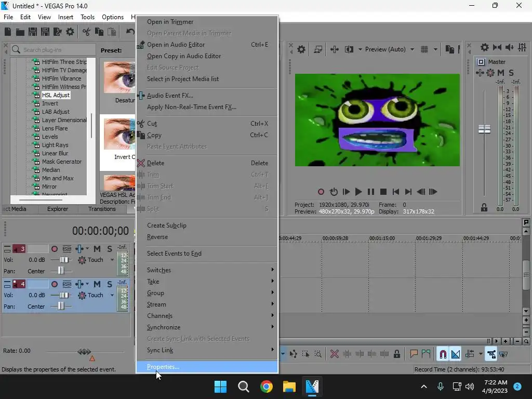This screenshot has height=399, width=532.
Task: Pause playback in preview transport
Action: click(371, 192)
